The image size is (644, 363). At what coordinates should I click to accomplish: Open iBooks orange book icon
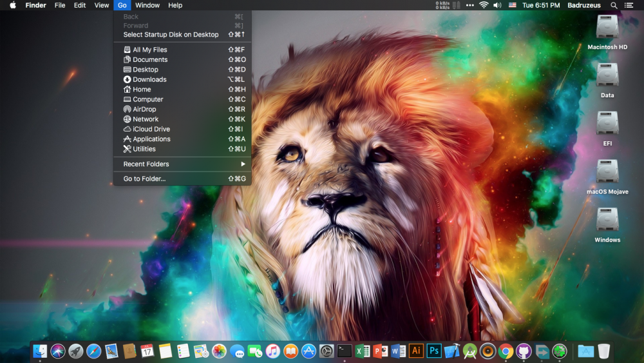[x=291, y=351]
